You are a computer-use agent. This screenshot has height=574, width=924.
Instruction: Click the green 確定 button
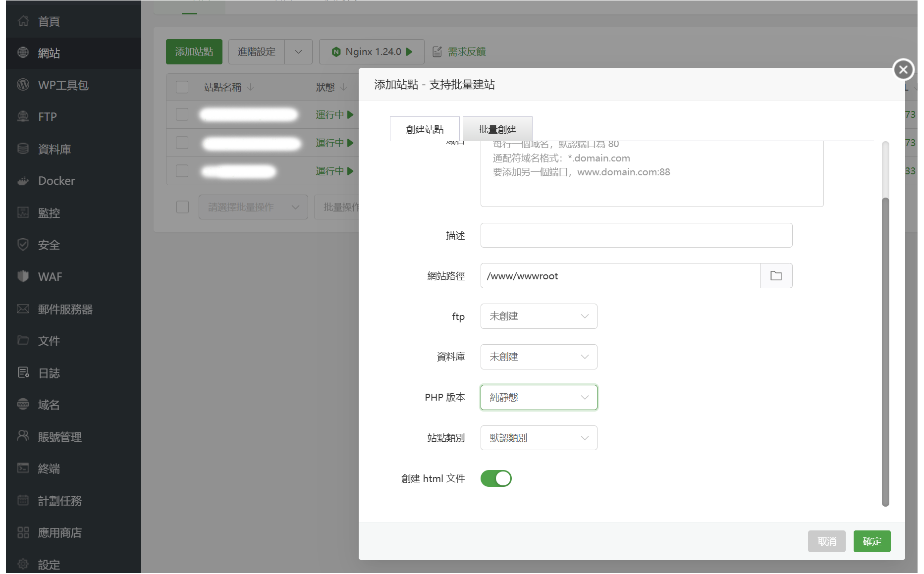(871, 541)
